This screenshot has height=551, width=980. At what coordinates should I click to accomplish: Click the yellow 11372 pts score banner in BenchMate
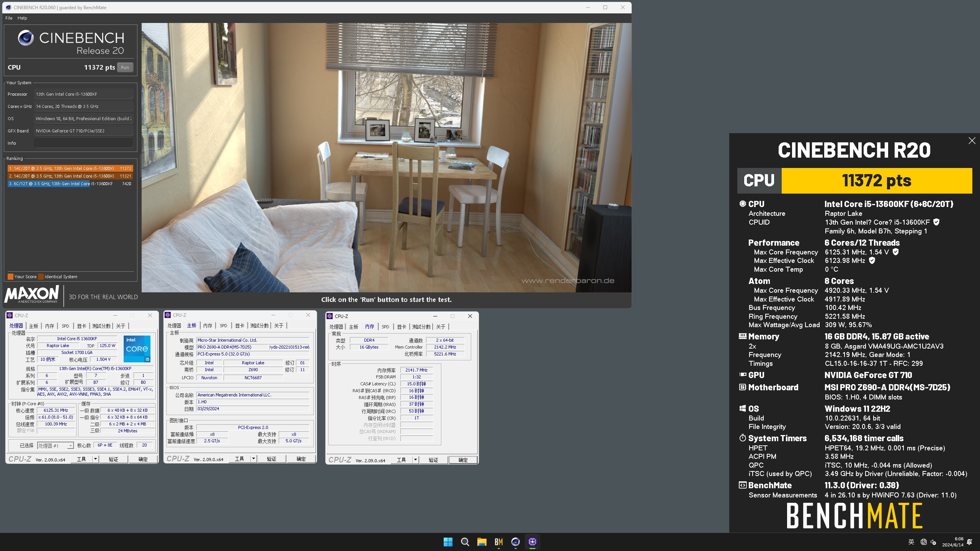tap(877, 181)
